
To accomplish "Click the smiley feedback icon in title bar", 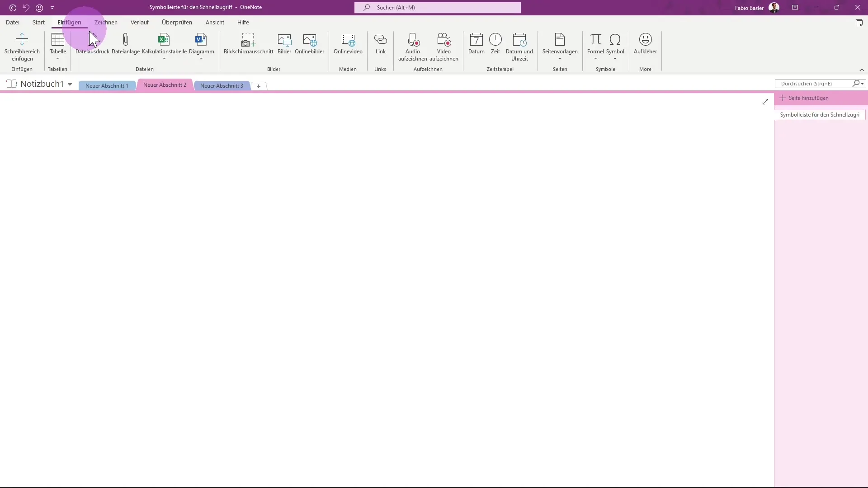I will pyautogui.click(x=39, y=8).
